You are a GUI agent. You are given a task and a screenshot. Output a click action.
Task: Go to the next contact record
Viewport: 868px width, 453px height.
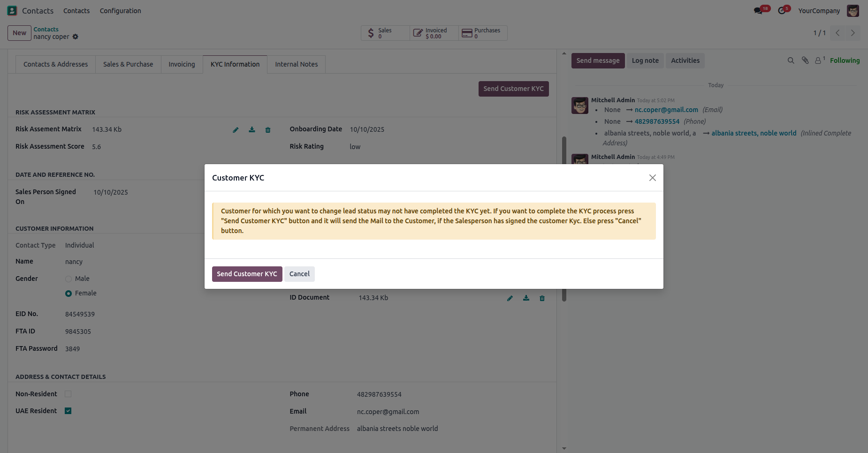coord(853,33)
